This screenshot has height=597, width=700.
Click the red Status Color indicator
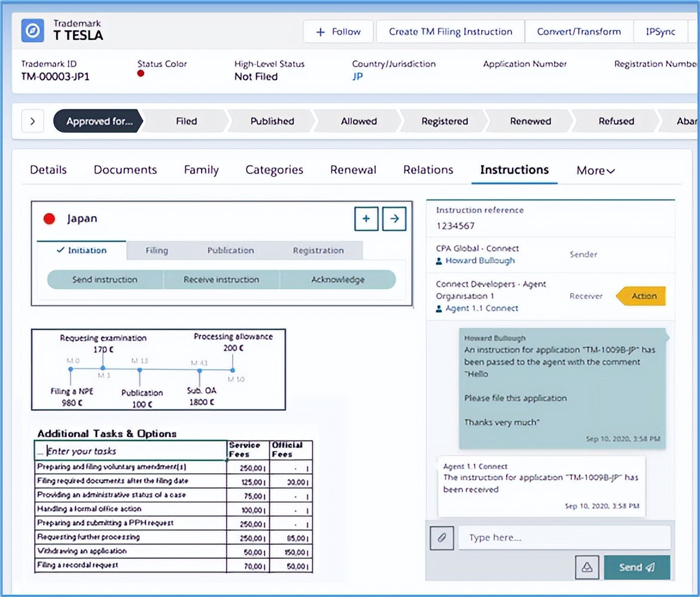click(141, 74)
